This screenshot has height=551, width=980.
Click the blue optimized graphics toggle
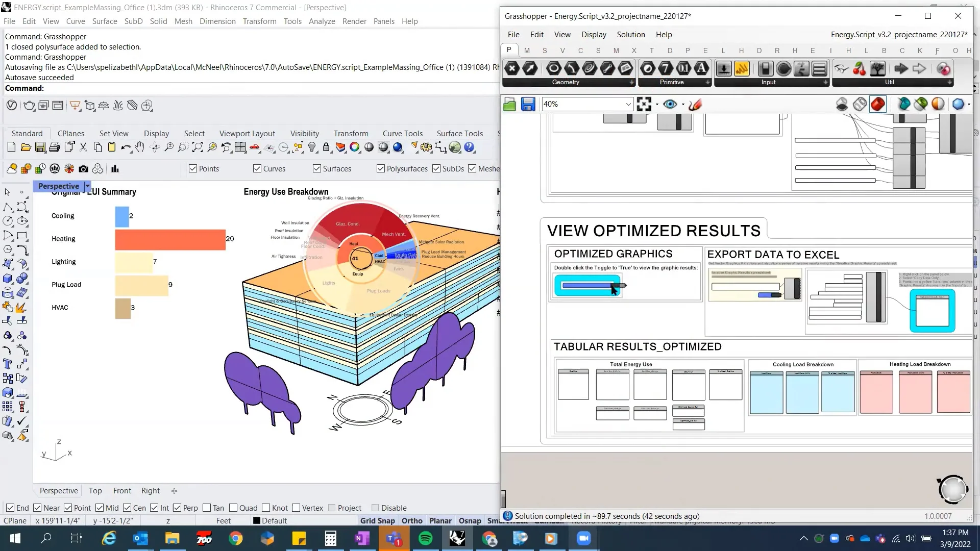coord(587,286)
